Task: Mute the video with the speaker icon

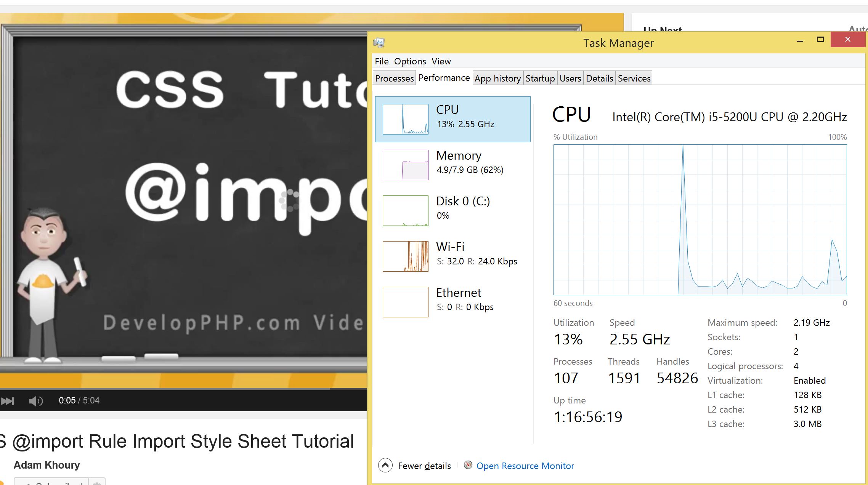Action: tap(35, 401)
